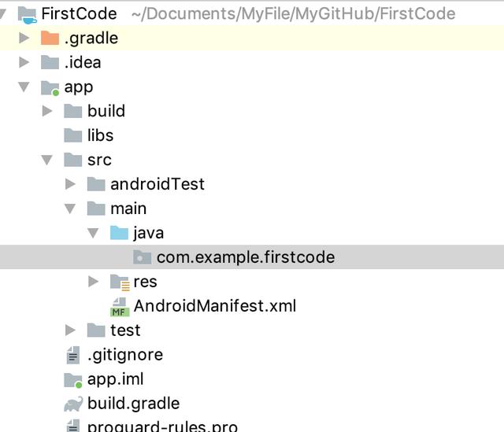The width and height of the screenshot is (504, 432).
Task: Click the AndroidManifest.xml MF file icon
Action: pyautogui.click(x=120, y=307)
